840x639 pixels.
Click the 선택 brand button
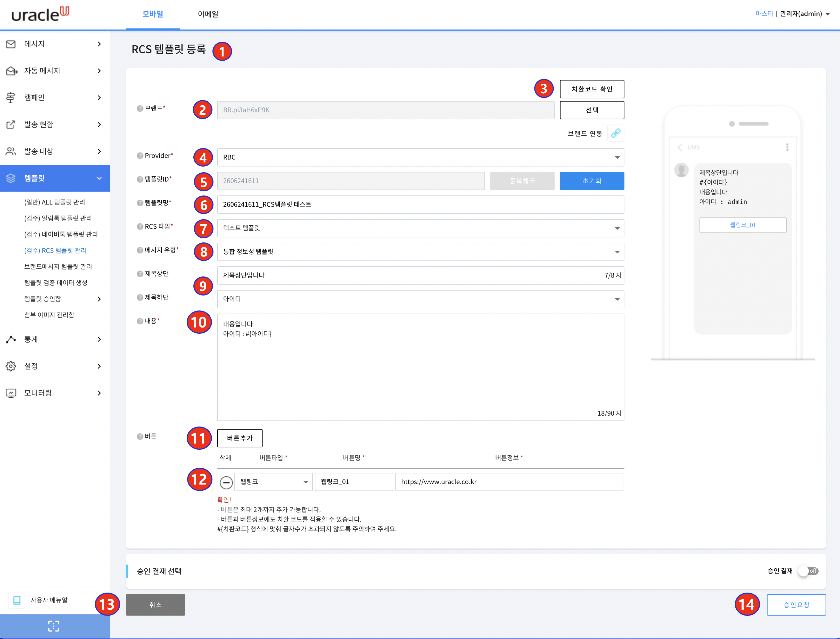click(x=592, y=110)
